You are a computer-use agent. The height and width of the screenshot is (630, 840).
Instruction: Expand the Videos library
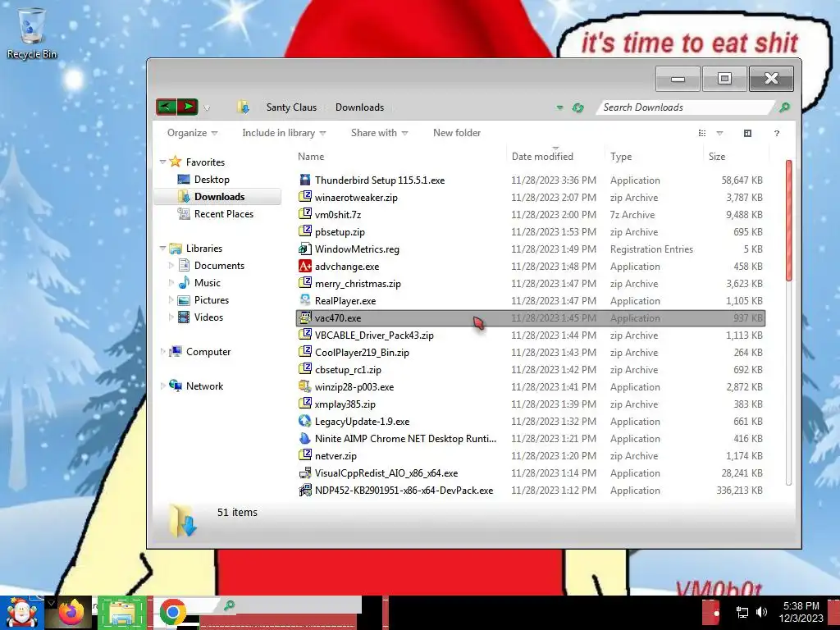171,317
